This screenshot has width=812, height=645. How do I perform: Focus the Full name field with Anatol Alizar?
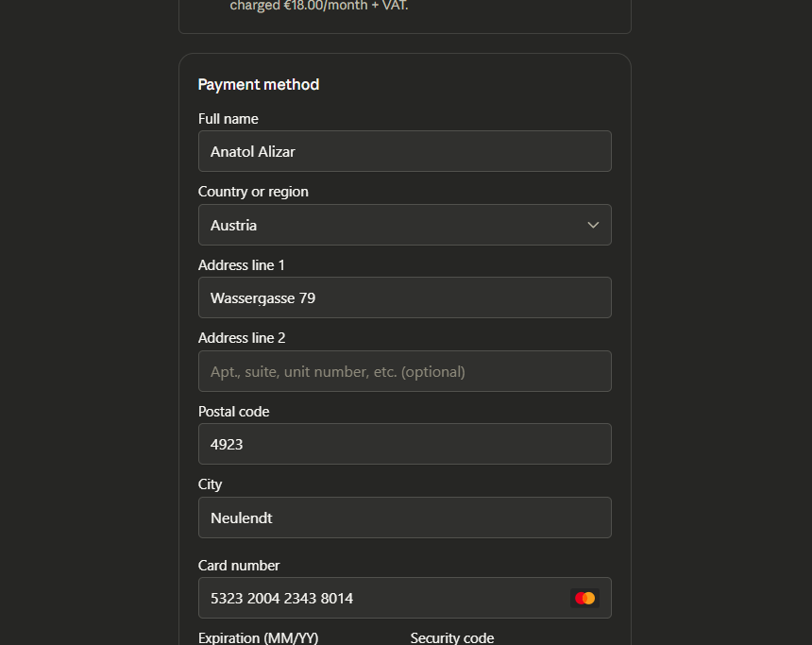[404, 151]
